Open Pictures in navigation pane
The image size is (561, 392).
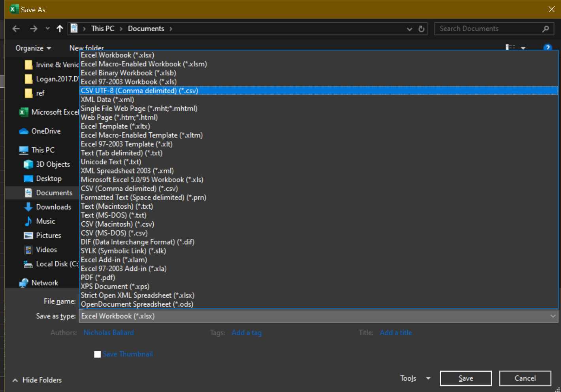42,236
